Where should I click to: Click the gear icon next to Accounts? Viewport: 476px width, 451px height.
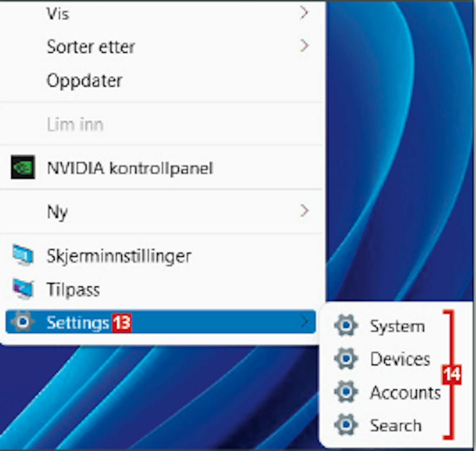[x=346, y=392]
